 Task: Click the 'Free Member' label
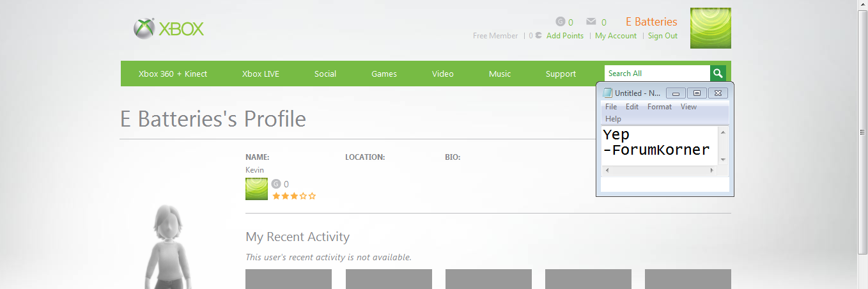click(495, 36)
